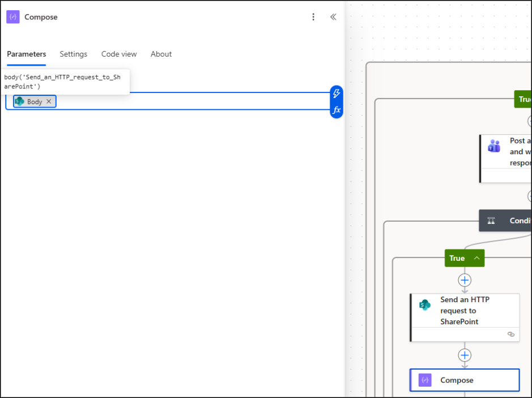
Task: Open the fx expression editor
Action: click(336, 110)
